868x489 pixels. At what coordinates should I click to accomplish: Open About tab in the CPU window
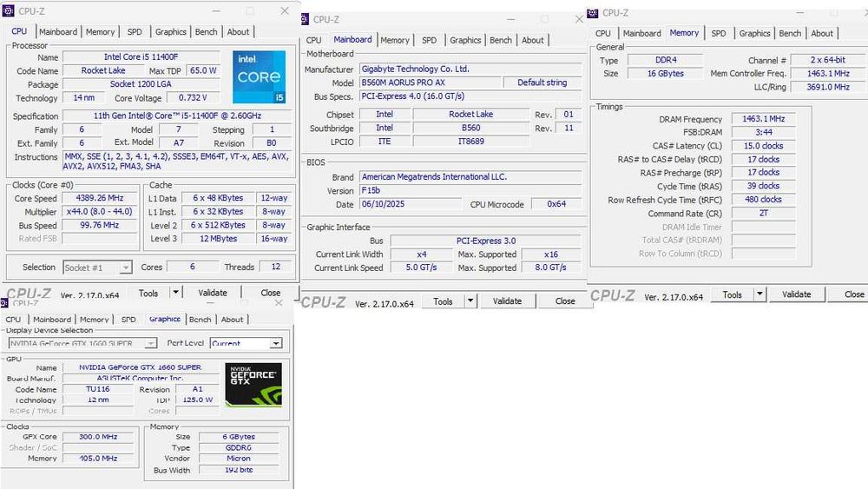pyautogui.click(x=238, y=31)
